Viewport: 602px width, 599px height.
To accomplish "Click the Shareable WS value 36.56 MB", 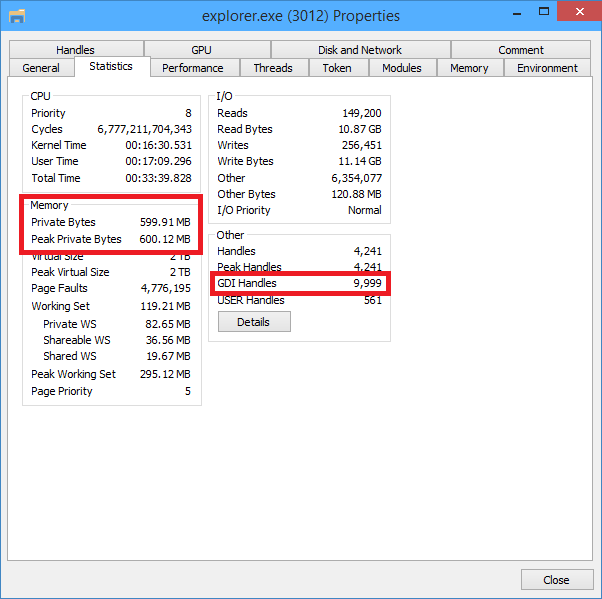I will (x=168, y=340).
